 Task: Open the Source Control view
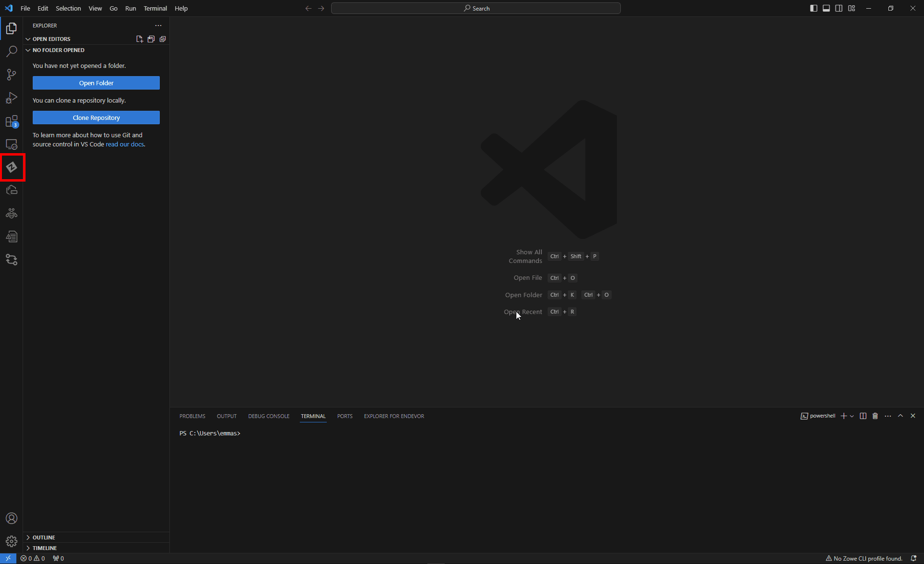(x=12, y=75)
